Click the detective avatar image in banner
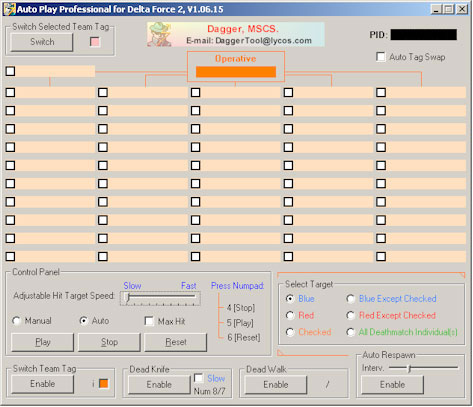 [x=160, y=34]
